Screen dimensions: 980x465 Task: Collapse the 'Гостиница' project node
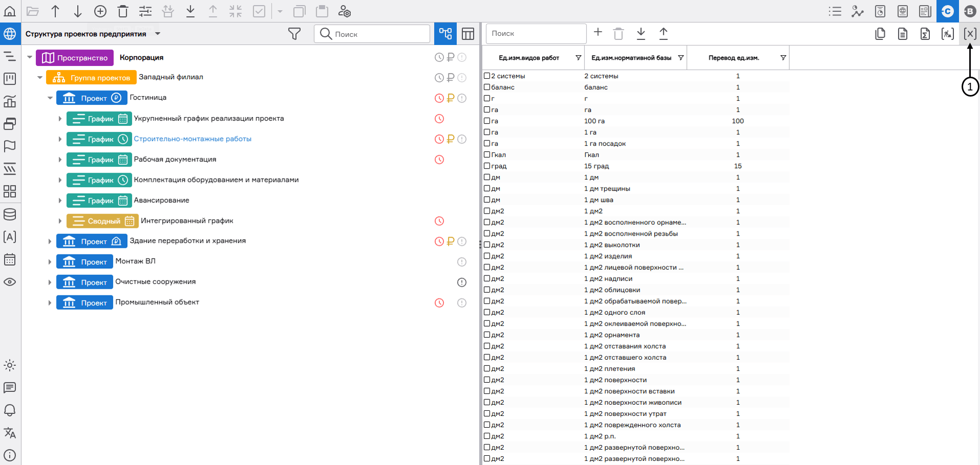[x=50, y=98]
